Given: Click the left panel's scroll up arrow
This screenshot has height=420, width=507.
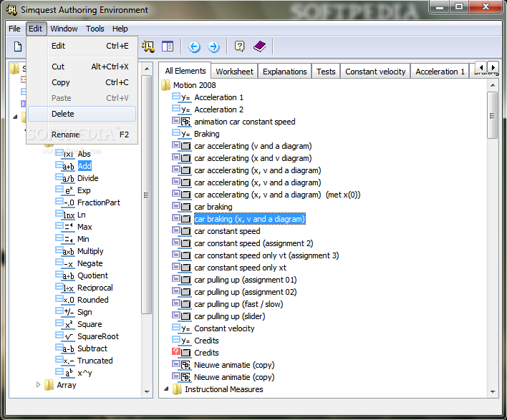Looking at the screenshot, I should [x=147, y=69].
